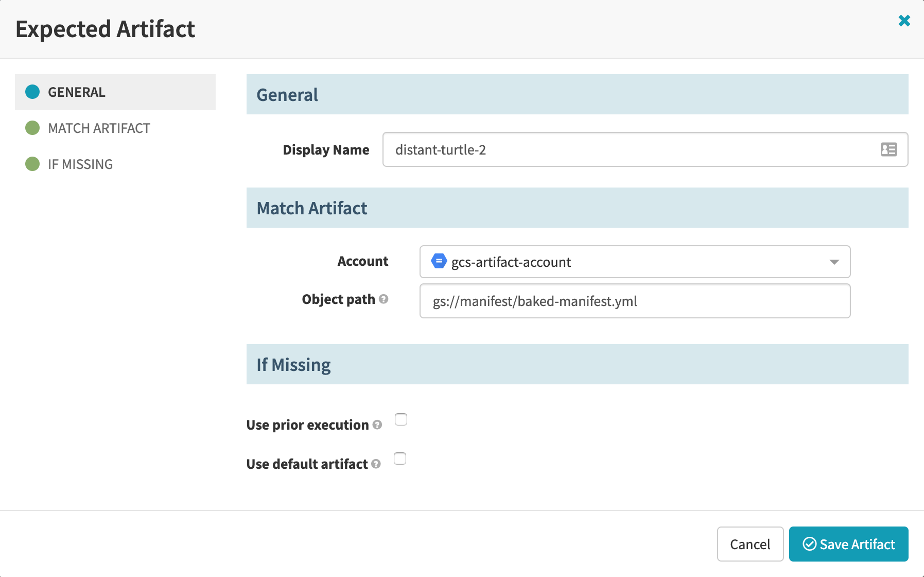Click the Save Artifact button
Image resolution: width=924 pixels, height=577 pixels.
coord(848,544)
